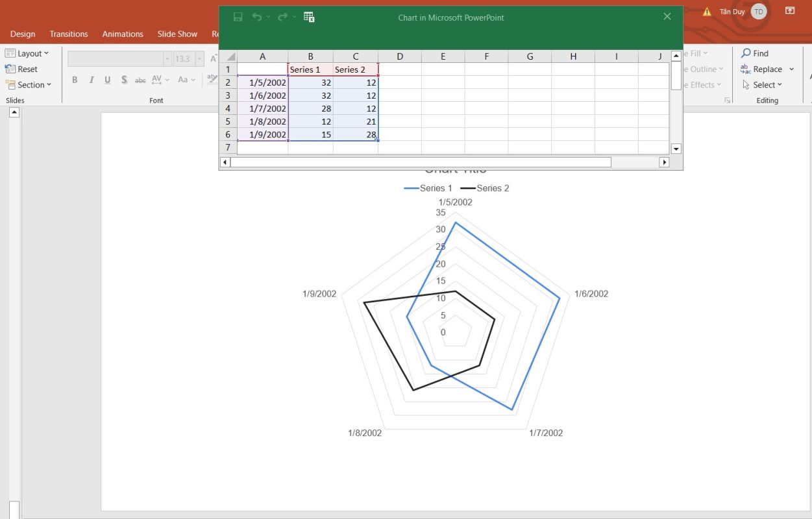Click the Undo arrow in chart data window
Image resolution: width=812 pixels, height=519 pixels.
tap(257, 18)
